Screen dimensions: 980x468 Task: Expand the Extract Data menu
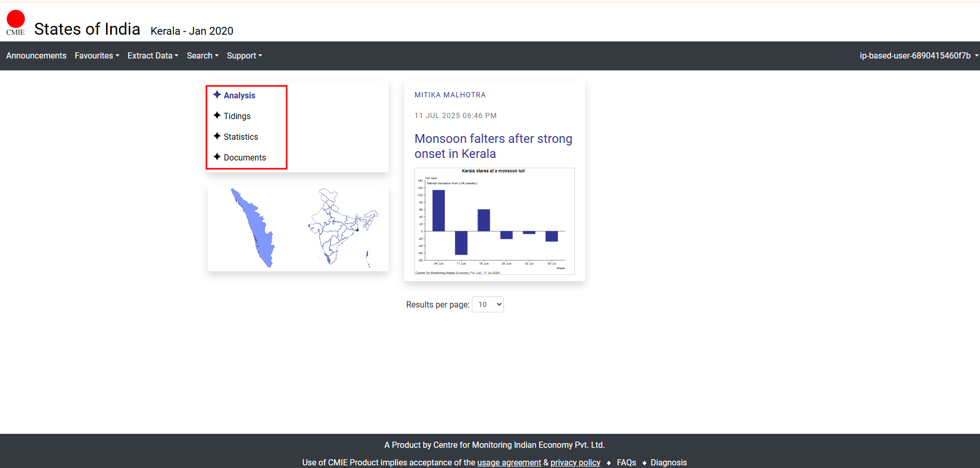tap(153, 55)
